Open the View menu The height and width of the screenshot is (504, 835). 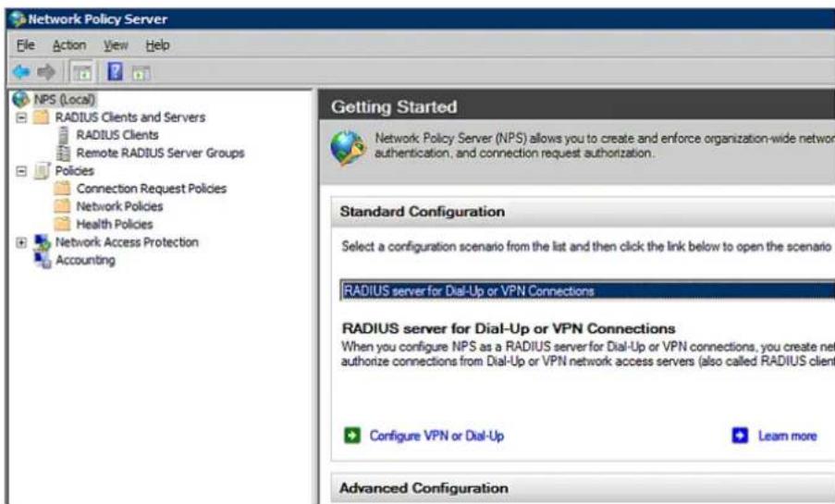[x=116, y=45]
